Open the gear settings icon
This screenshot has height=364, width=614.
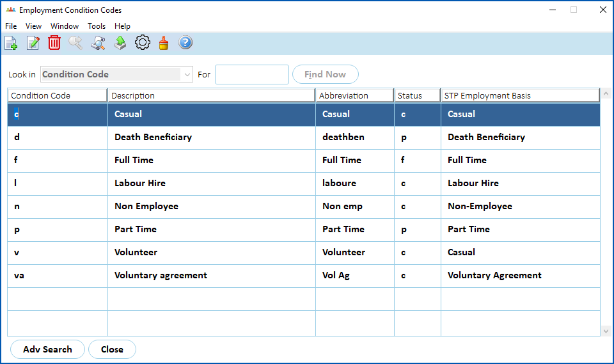143,42
